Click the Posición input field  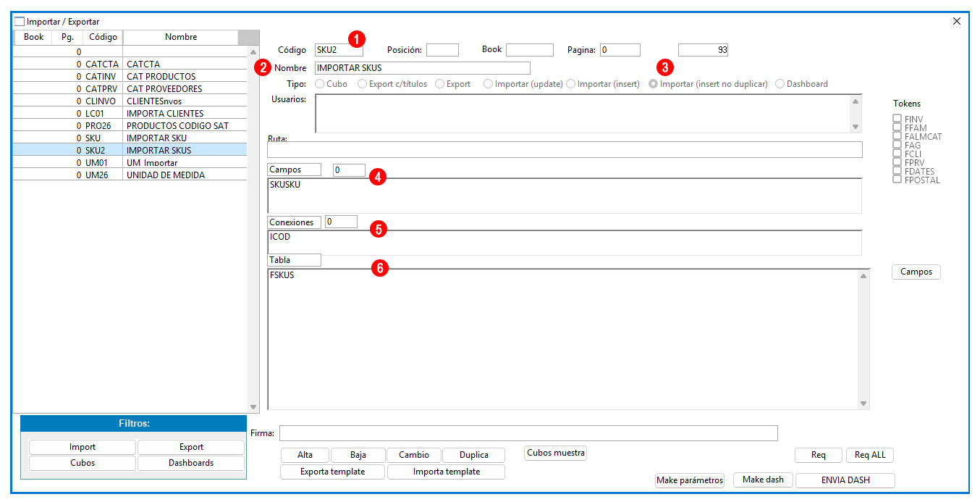tap(442, 50)
